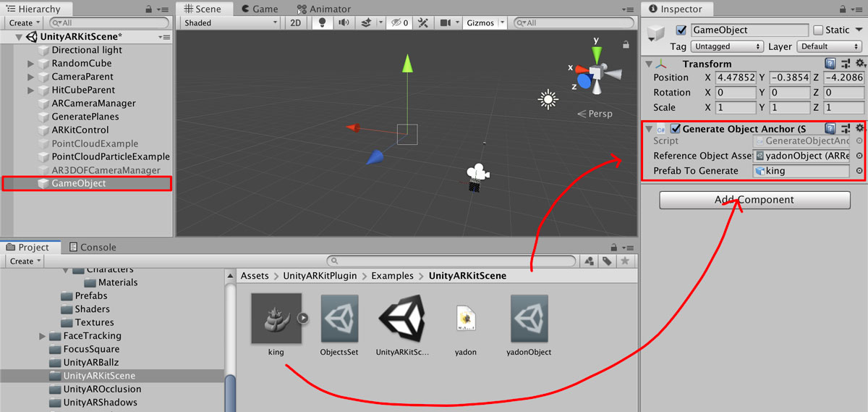The width and height of the screenshot is (868, 412).
Task: Click the Search by Label tag icon
Action: (x=608, y=261)
